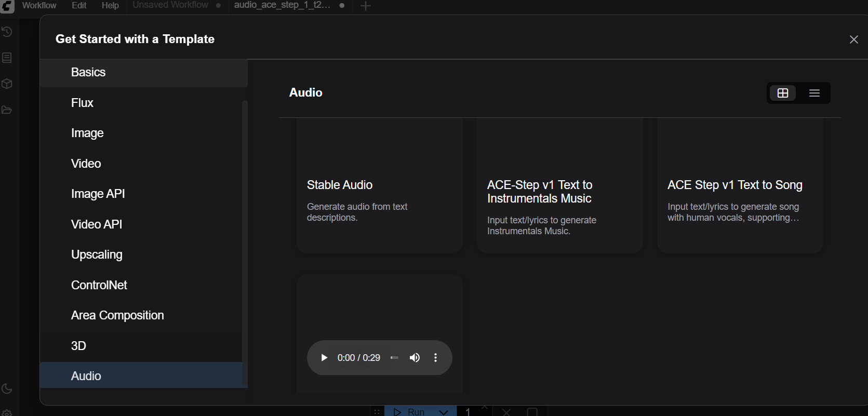Select the Image template category
This screenshot has width=868, height=416.
pyautogui.click(x=141, y=133)
